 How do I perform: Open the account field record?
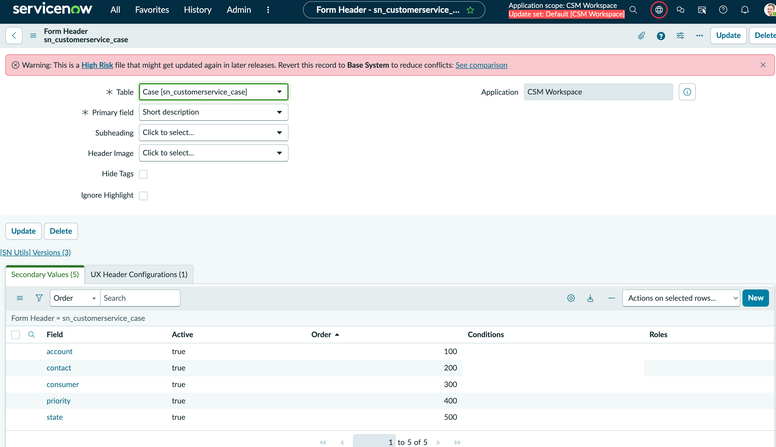pyautogui.click(x=59, y=351)
